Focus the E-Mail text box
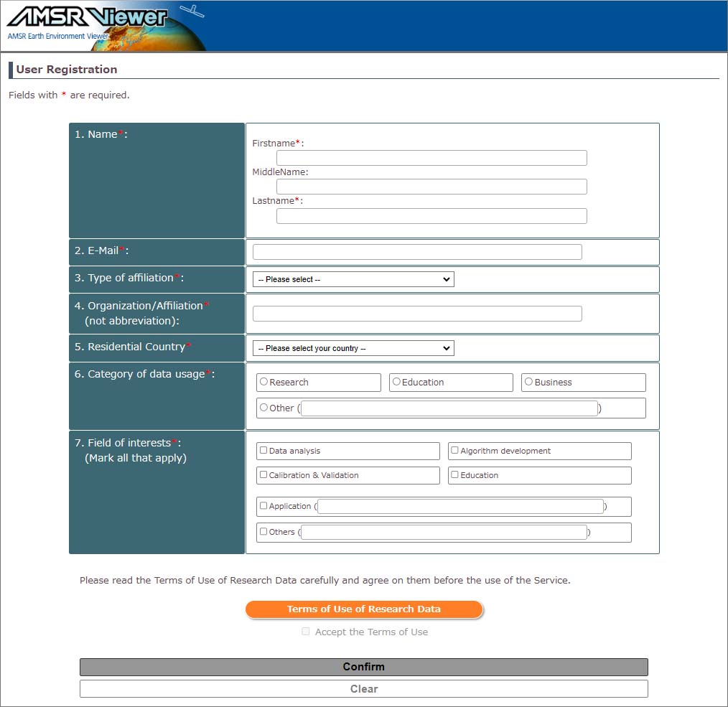728x707 pixels. point(417,252)
